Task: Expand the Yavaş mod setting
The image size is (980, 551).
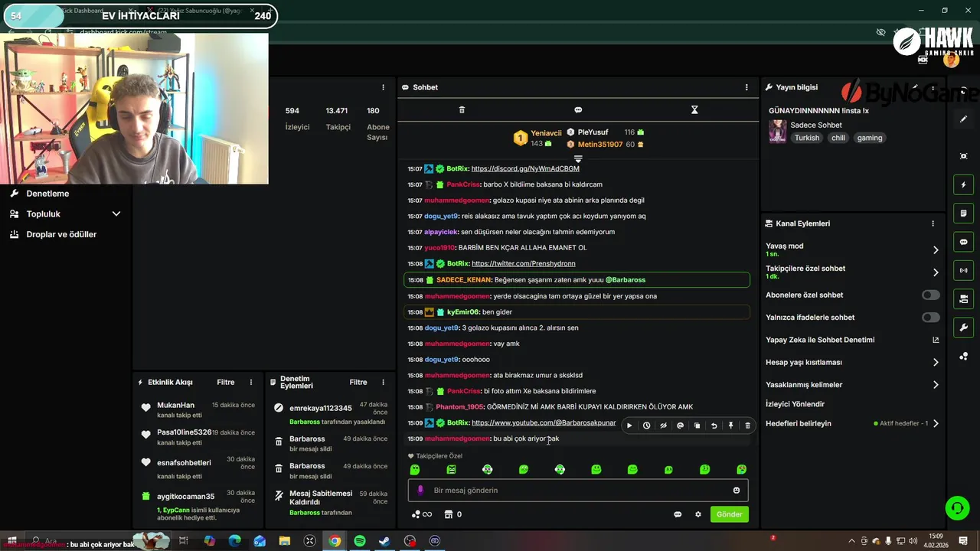Action: coord(935,249)
